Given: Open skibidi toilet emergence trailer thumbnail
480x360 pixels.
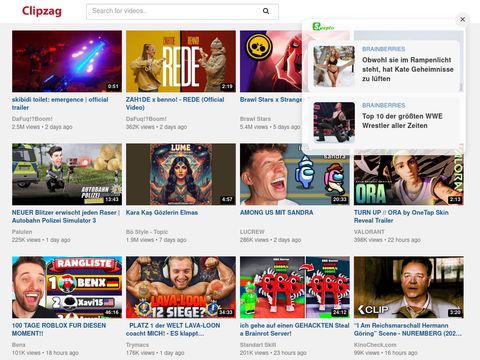Looking at the screenshot, I should click(67, 61).
